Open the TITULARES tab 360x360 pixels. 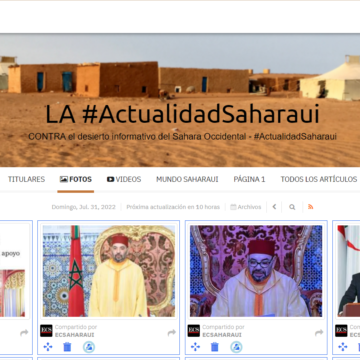[x=26, y=179]
